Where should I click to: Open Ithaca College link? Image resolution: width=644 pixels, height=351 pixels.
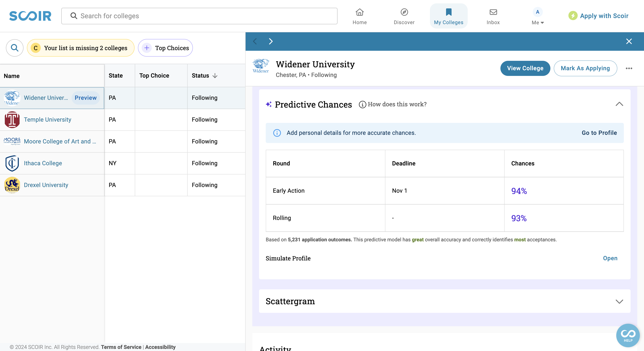coord(43,163)
